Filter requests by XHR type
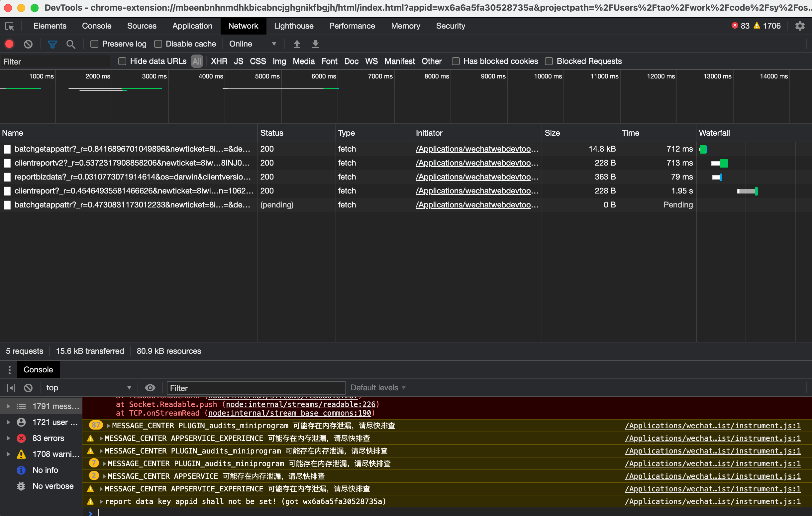The image size is (812, 516). click(219, 61)
